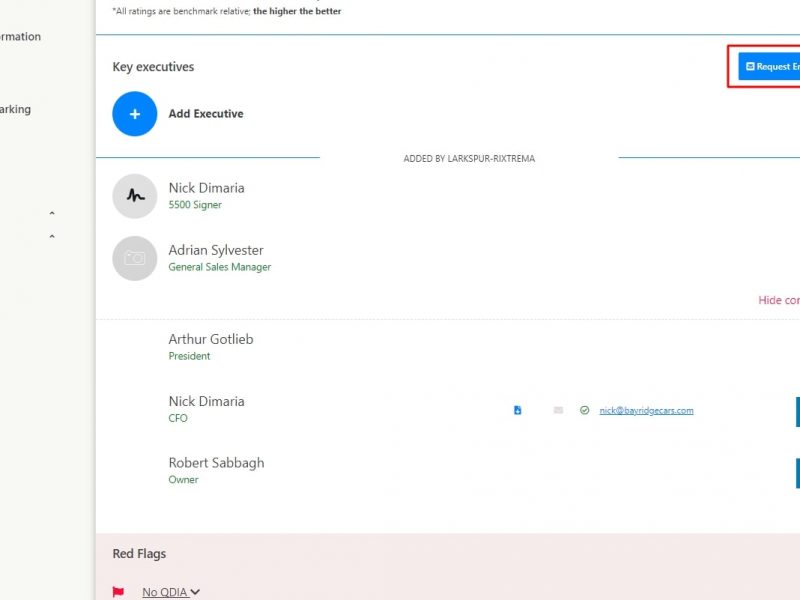Click the Request Email button
The height and width of the screenshot is (600, 800).
[770, 67]
